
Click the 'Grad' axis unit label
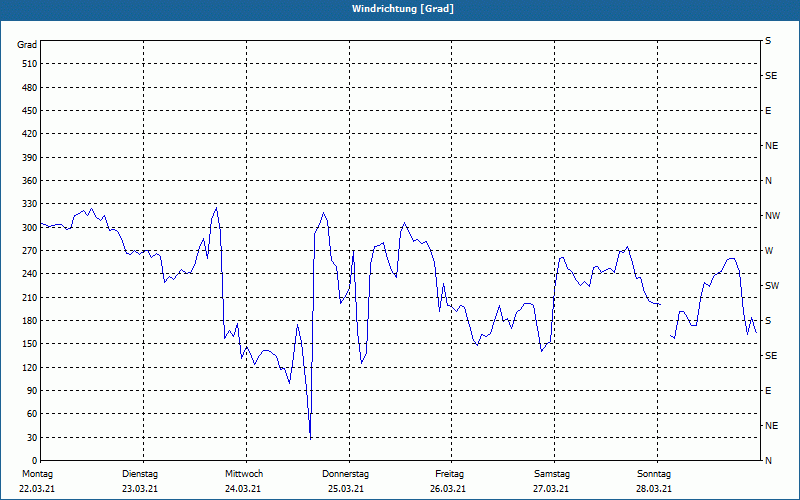(27, 45)
